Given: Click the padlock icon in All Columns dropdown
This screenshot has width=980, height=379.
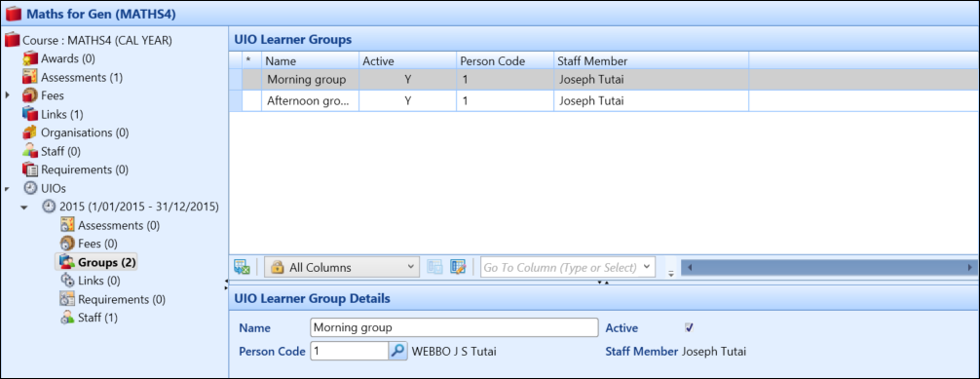Looking at the screenshot, I should [x=277, y=267].
